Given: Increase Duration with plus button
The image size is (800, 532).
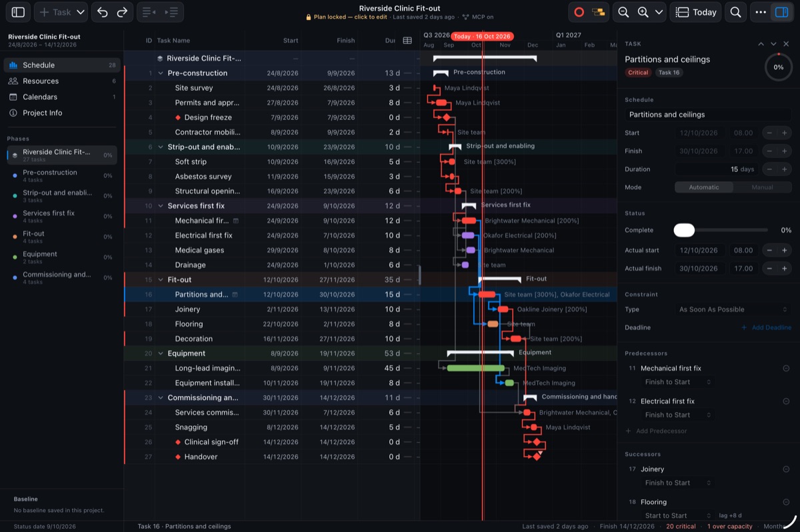Looking at the screenshot, I should click(x=784, y=169).
